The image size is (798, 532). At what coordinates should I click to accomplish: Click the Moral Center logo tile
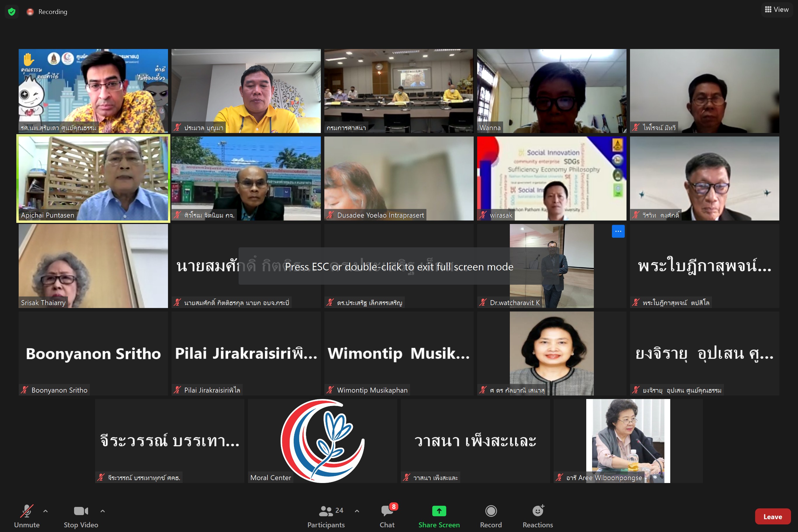click(322, 441)
